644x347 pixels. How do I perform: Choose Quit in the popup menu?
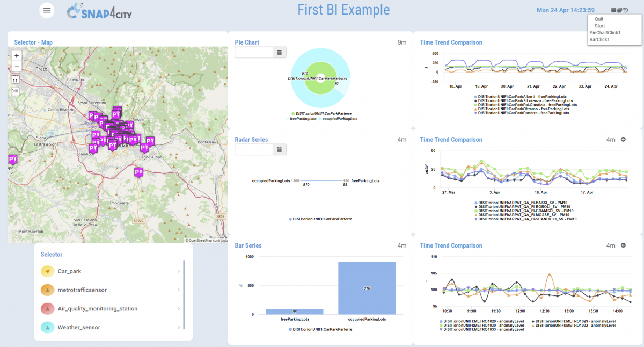pyautogui.click(x=599, y=19)
